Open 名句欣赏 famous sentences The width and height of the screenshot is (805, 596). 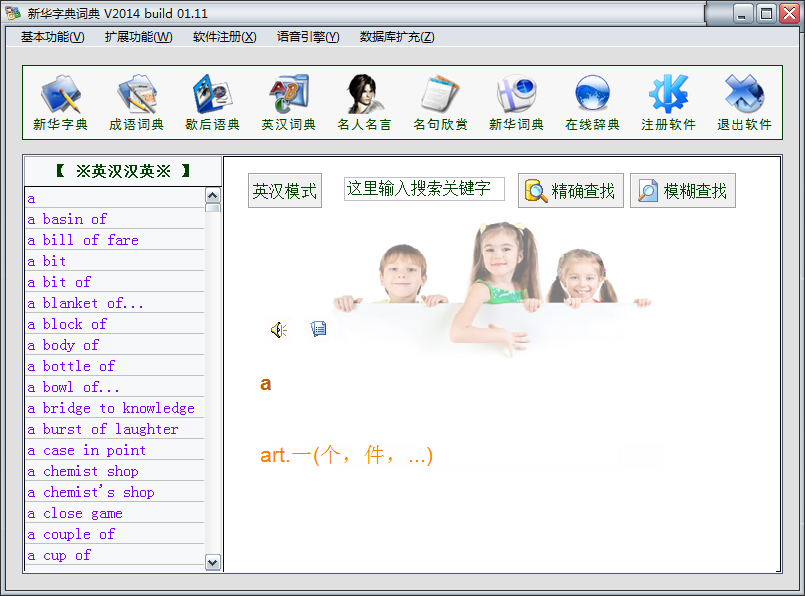click(440, 102)
